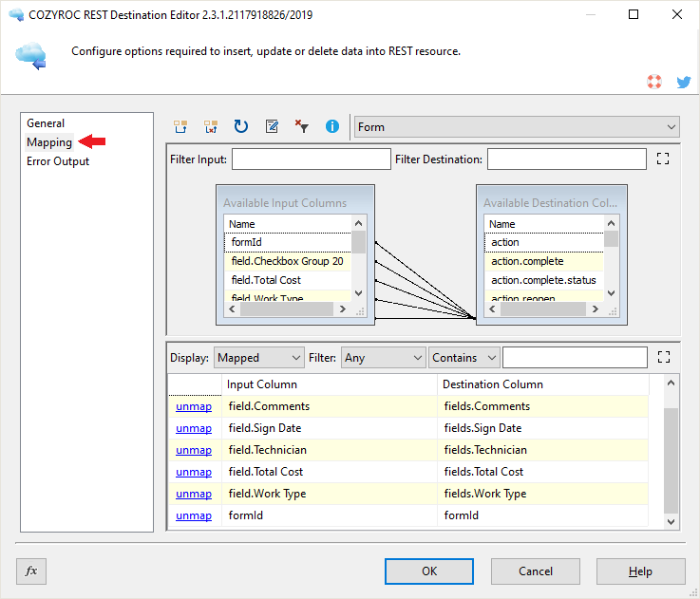Click the mapping grid vertical scrollbar thumb
The width and height of the screenshot is (700, 599).
(x=671, y=460)
